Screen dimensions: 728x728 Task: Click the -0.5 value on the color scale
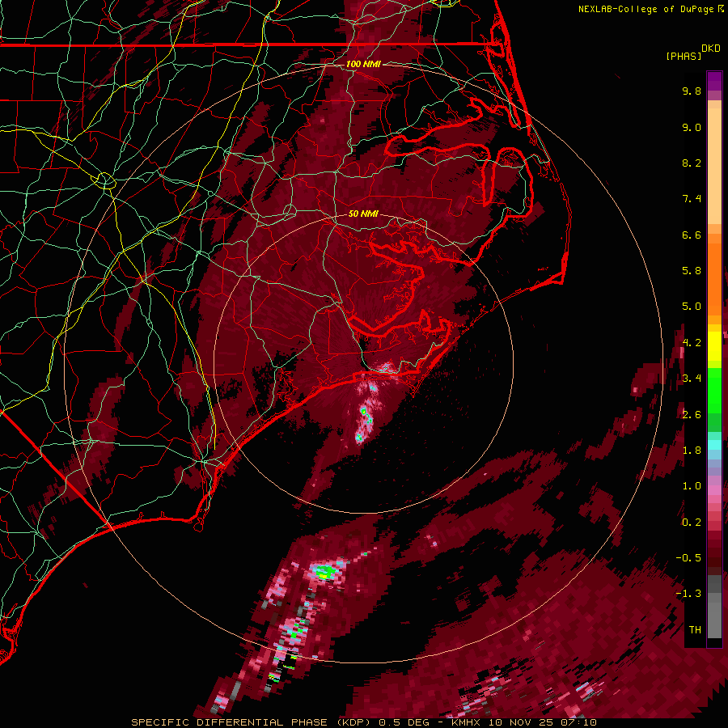(688, 557)
